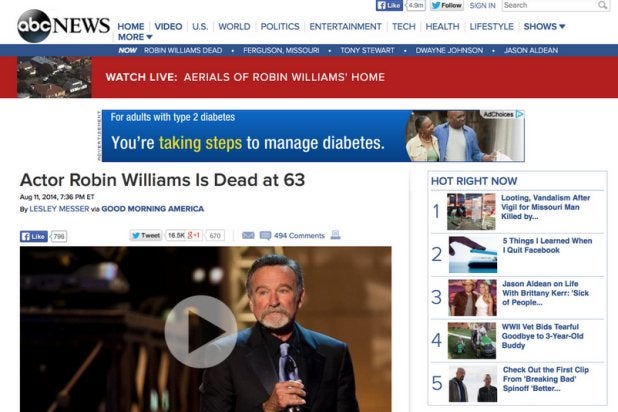The width and height of the screenshot is (618, 412).
Task: Like the article with Facebook button
Action: coord(34,237)
